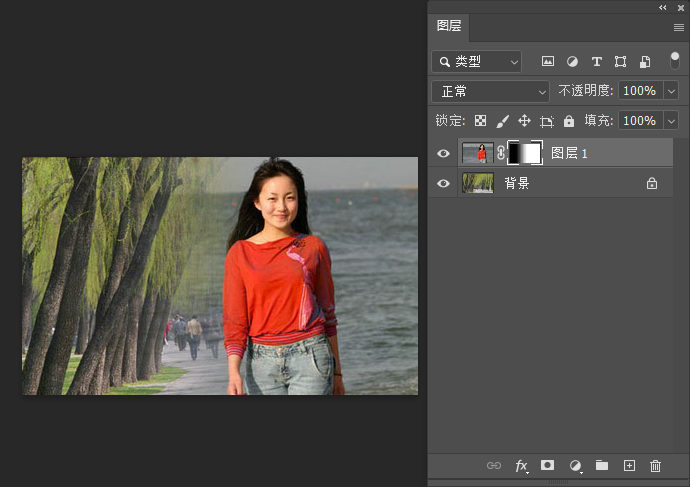
Task: Hide the 图层 1 layer visibility eye
Action: (x=443, y=153)
